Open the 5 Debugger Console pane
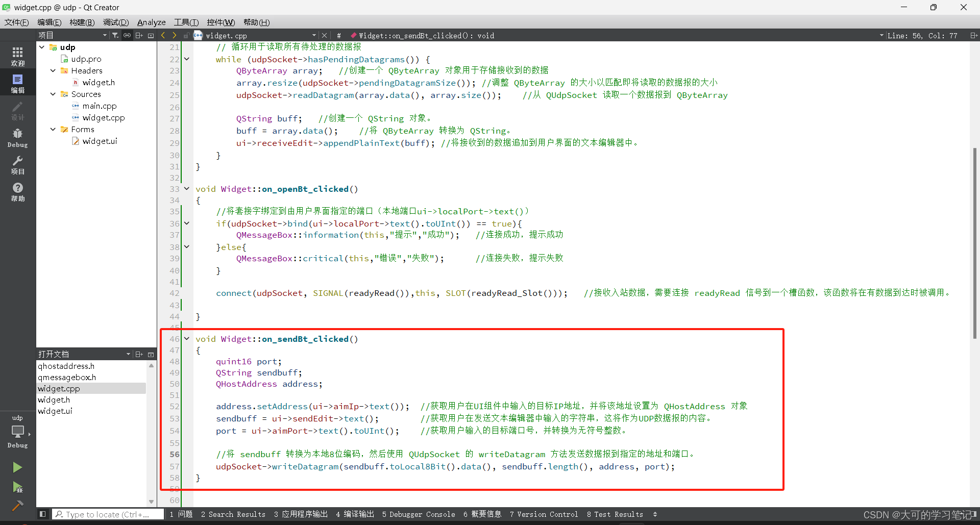 [x=419, y=514]
